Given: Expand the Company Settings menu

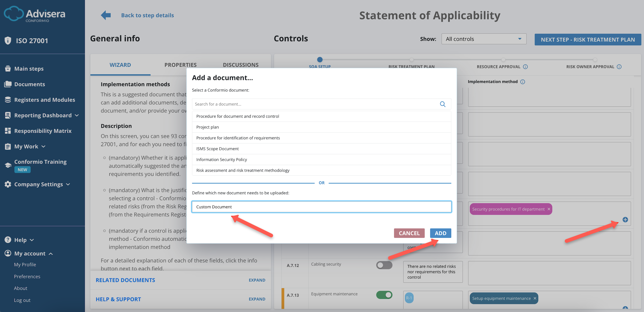Looking at the screenshot, I should pos(38,184).
